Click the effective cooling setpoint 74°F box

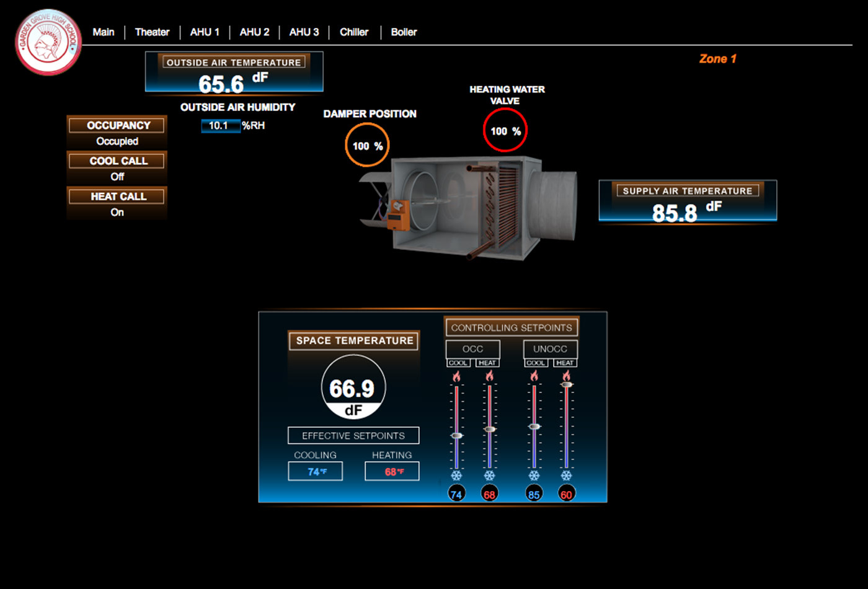pyautogui.click(x=315, y=471)
